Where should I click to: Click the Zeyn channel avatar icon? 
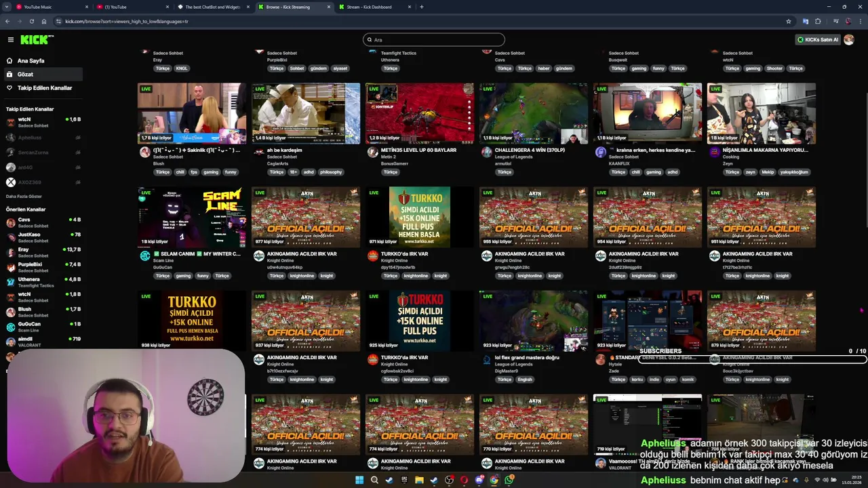click(x=714, y=152)
